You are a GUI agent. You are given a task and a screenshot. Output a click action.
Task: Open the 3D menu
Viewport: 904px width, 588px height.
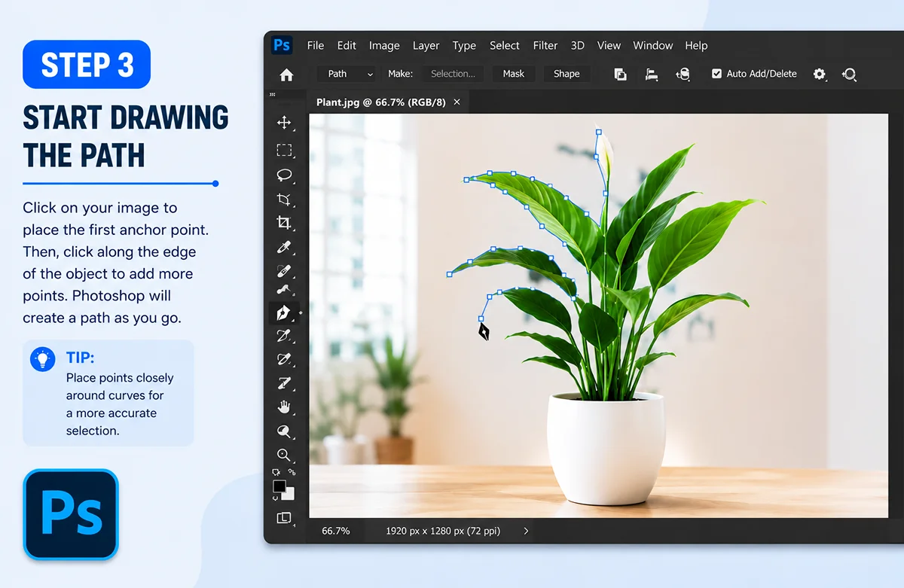click(x=578, y=45)
